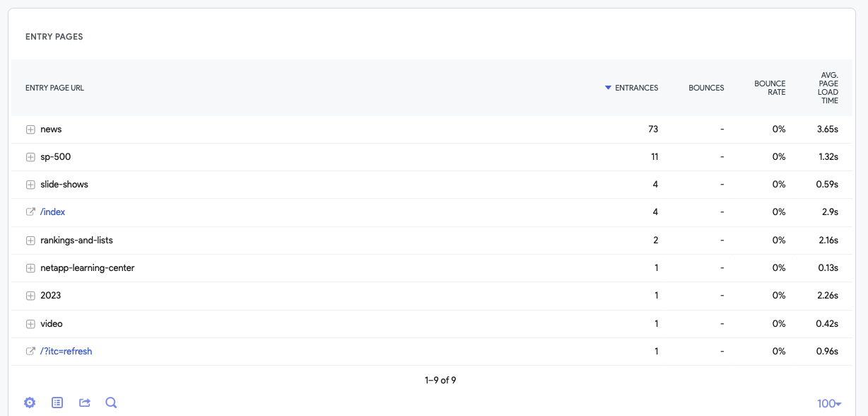Click the bounce rate value in the video row
Screen dimensions: 868x416
[779, 324]
